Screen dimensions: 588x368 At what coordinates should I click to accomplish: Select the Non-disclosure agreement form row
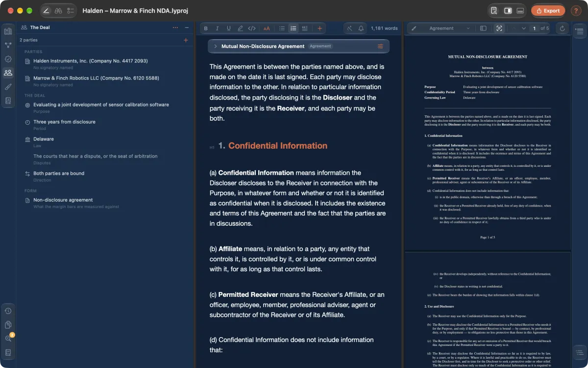tap(106, 203)
